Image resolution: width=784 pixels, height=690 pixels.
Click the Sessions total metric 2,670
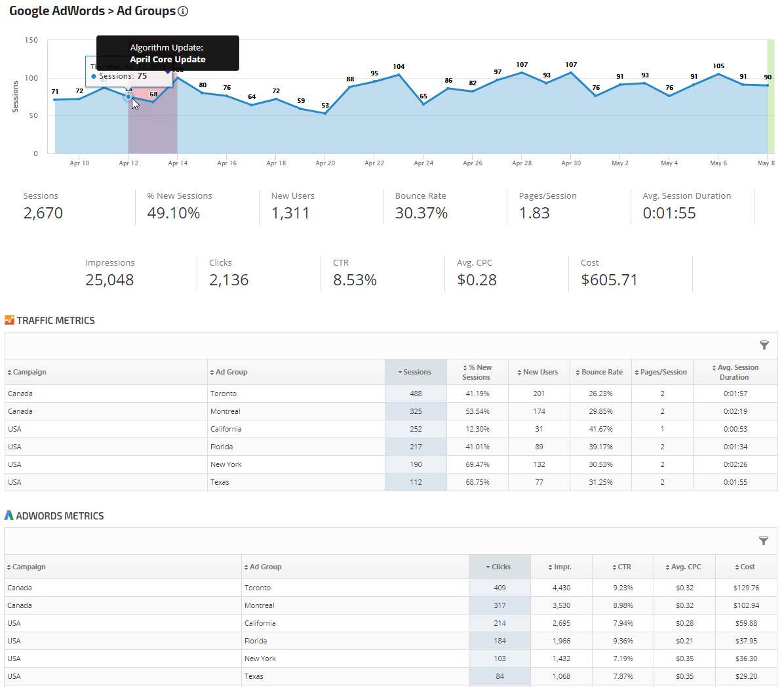(x=43, y=213)
